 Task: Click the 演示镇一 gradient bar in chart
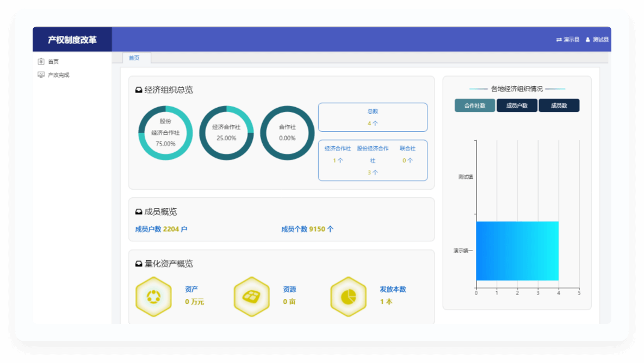point(517,251)
